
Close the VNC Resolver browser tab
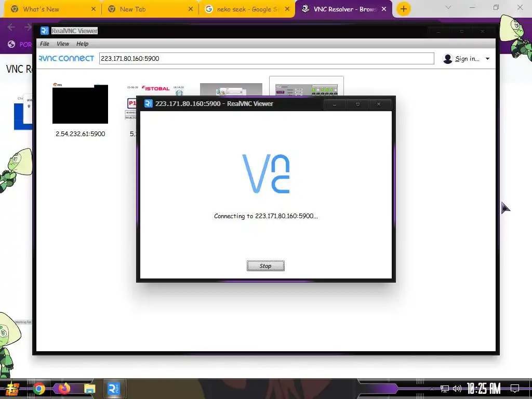(x=384, y=9)
